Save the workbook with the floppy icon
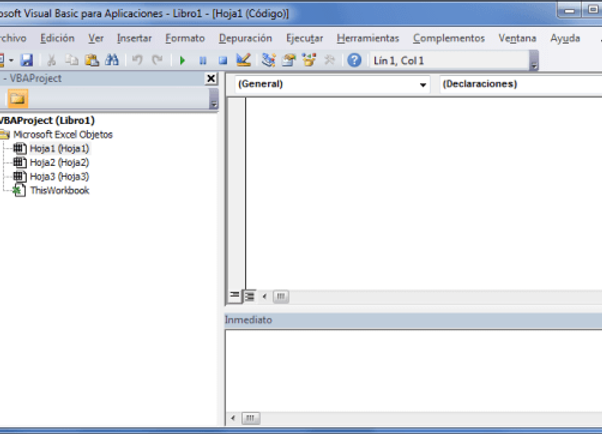Image resolution: width=602 pixels, height=434 pixels. tap(26, 60)
